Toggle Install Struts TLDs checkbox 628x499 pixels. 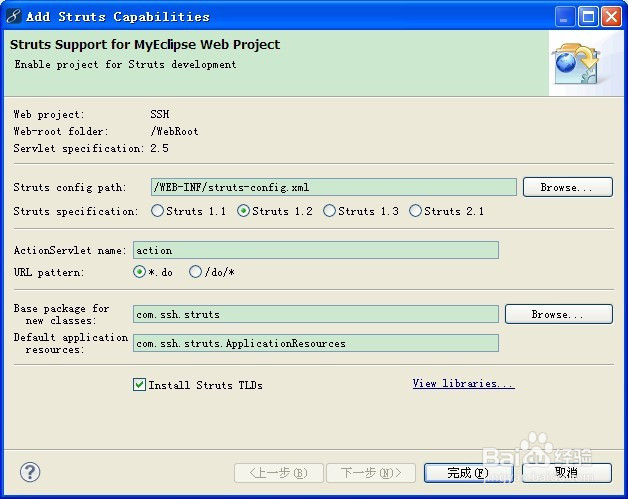[x=139, y=385]
